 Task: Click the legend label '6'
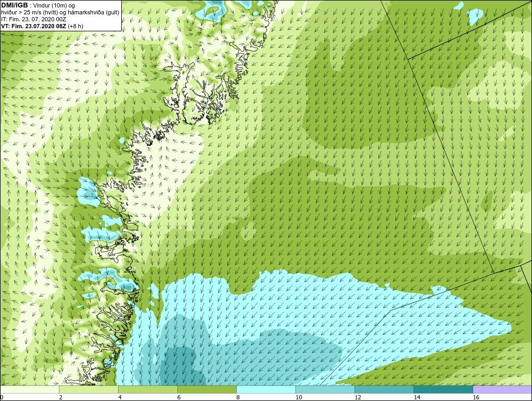(x=179, y=397)
